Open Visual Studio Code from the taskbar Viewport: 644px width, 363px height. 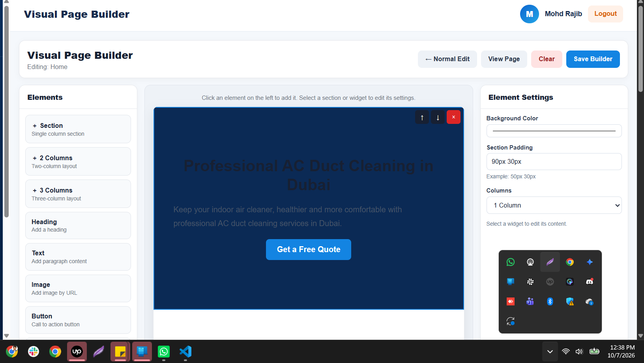[x=185, y=352]
